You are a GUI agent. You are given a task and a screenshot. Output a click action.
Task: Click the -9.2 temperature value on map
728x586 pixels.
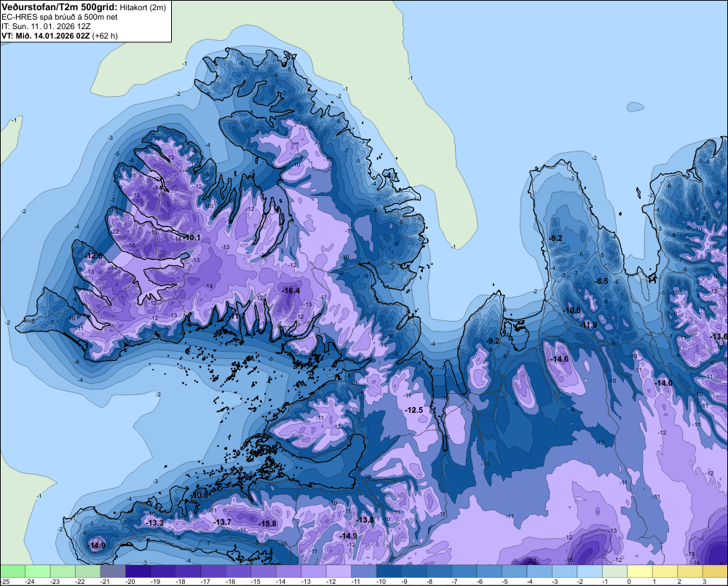click(493, 341)
